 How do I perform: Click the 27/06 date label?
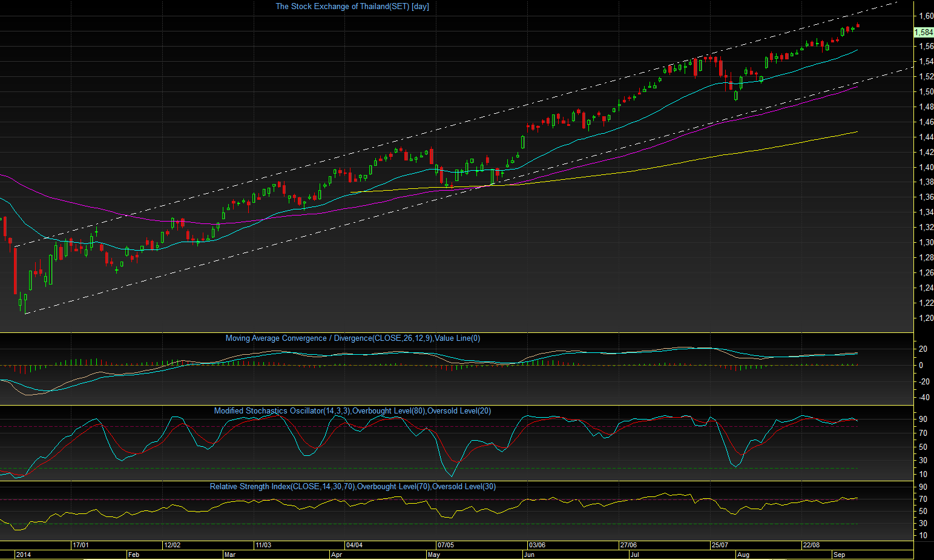(x=628, y=545)
